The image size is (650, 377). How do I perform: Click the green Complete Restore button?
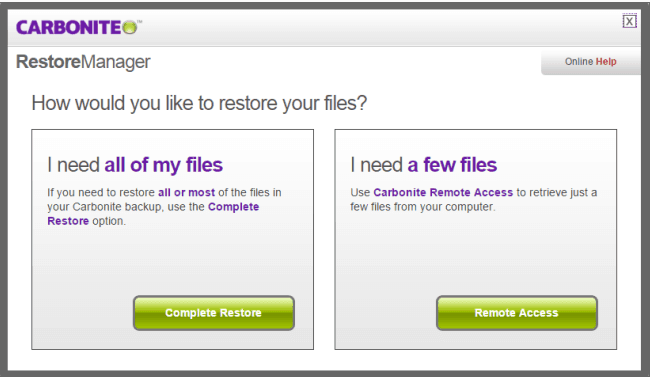tap(213, 313)
